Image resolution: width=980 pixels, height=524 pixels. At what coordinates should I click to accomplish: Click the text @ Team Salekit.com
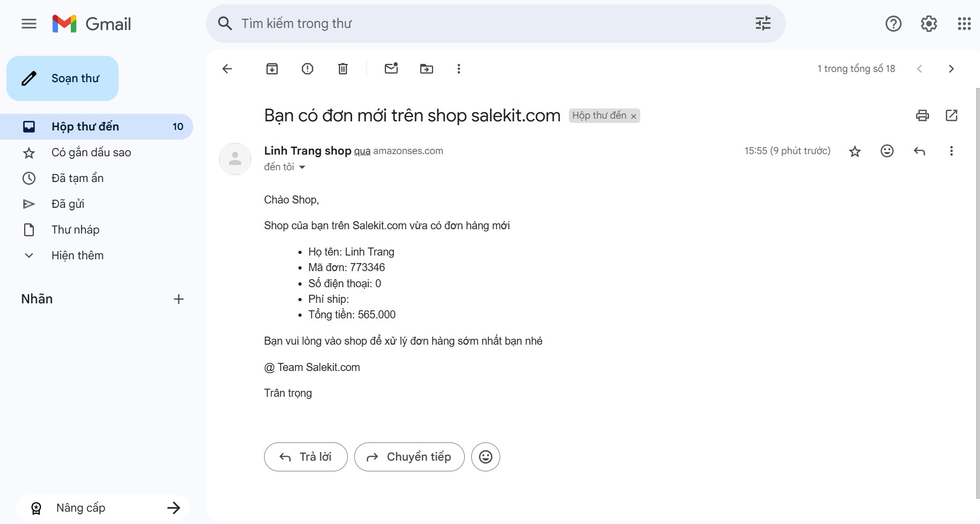click(x=312, y=367)
